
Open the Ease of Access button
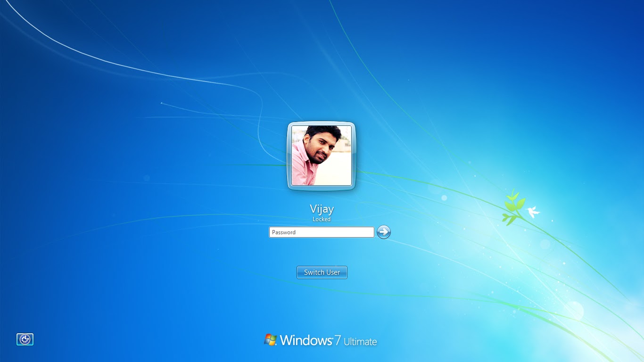(x=25, y=339)
